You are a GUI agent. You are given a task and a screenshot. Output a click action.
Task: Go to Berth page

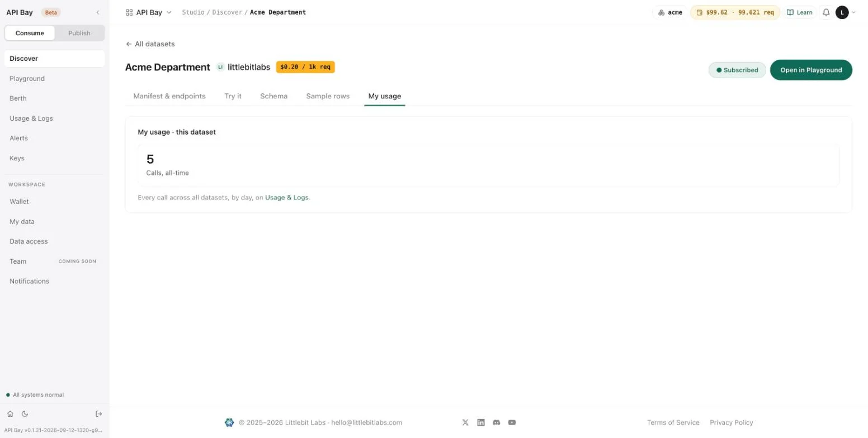coord(54,98)
